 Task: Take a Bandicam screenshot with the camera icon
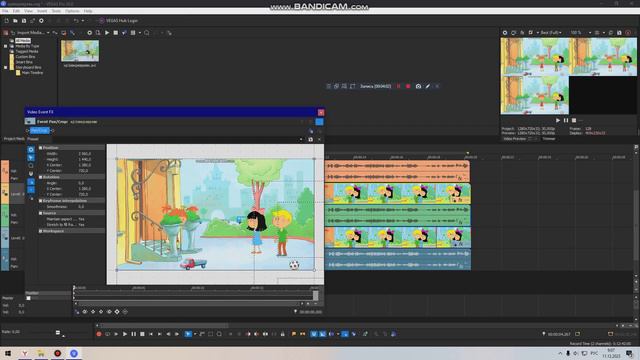[418, 86]
